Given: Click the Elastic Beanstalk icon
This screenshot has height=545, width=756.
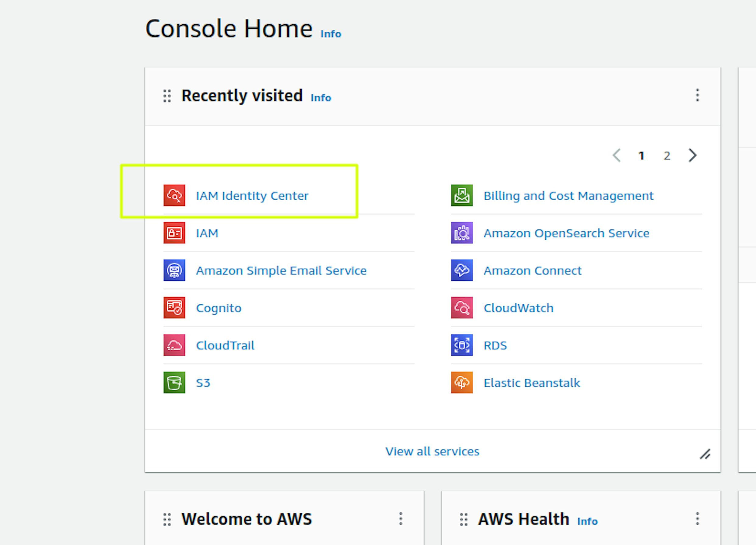Looking at the screenshot, I should click(462, 383).
